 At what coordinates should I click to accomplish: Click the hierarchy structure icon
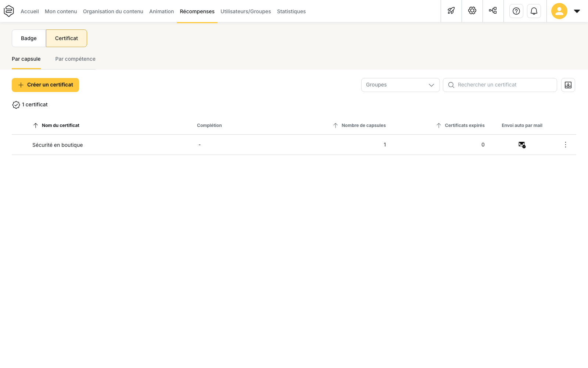coord(493,11)
